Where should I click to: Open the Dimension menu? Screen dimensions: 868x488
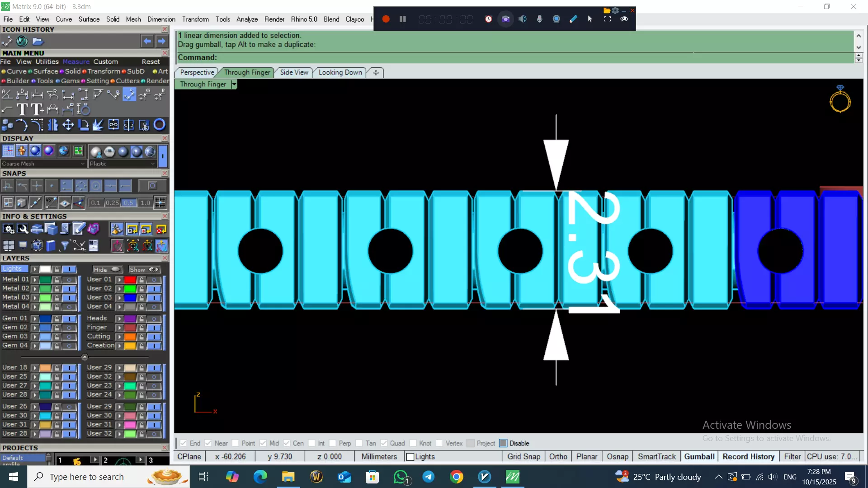(x=161, y=19)
